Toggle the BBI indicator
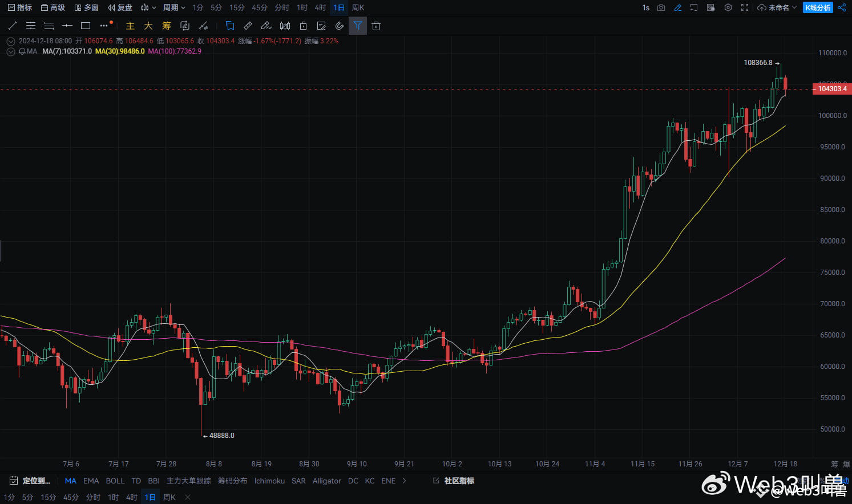 [x=154, y=481]
